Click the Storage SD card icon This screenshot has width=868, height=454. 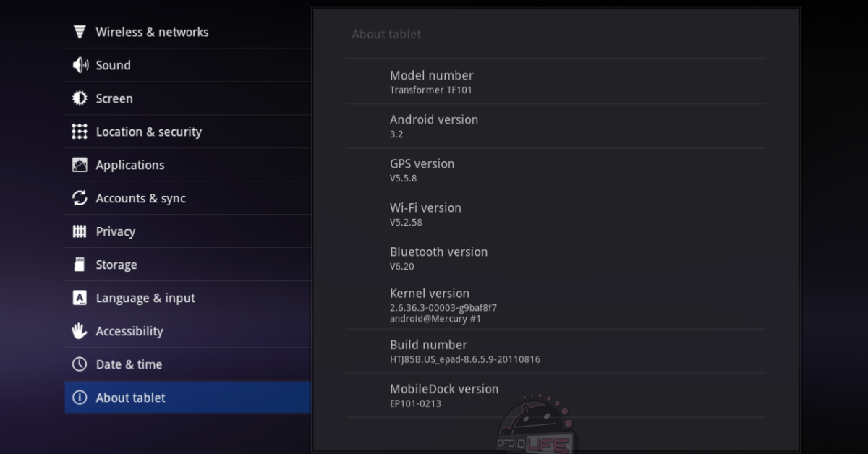coord(80,265)
